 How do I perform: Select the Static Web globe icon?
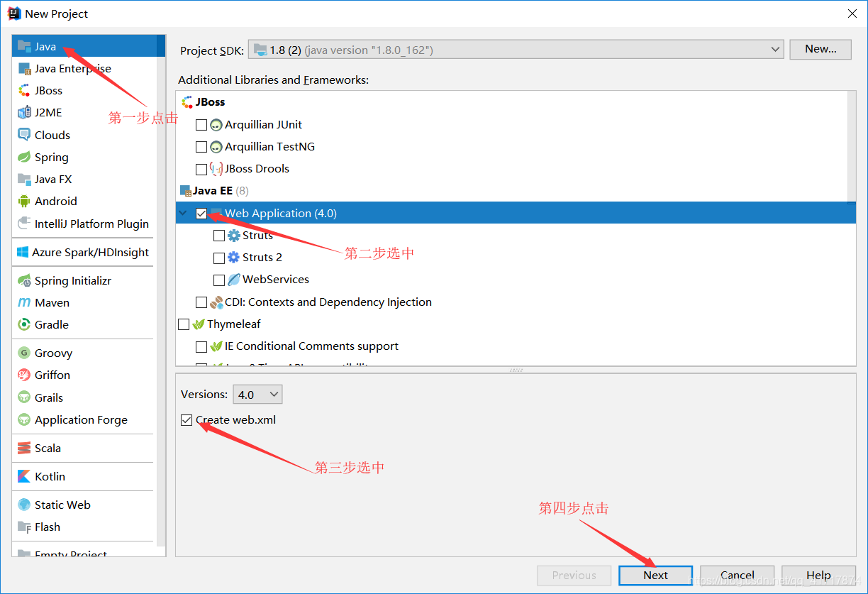(x=24, y=505)
